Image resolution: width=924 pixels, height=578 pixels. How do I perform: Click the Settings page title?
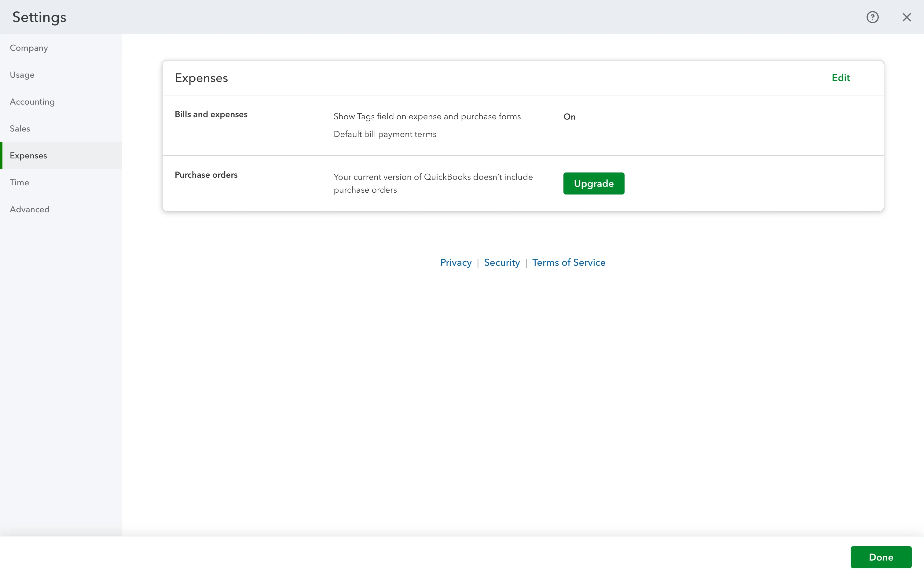[39, 17]
